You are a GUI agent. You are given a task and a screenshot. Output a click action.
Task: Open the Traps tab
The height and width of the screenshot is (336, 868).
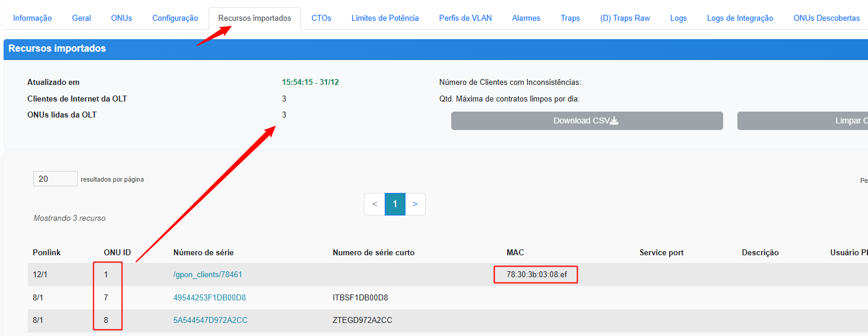pos(570,18)
